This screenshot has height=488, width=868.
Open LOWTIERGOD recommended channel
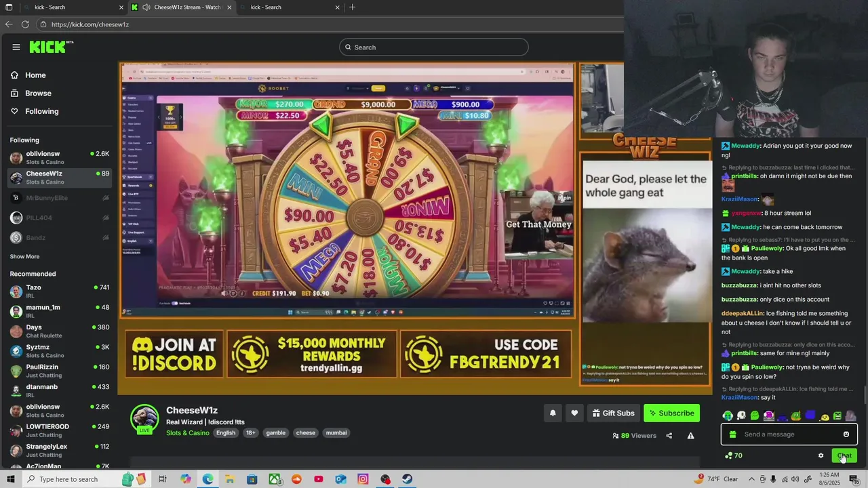[60, 430]
